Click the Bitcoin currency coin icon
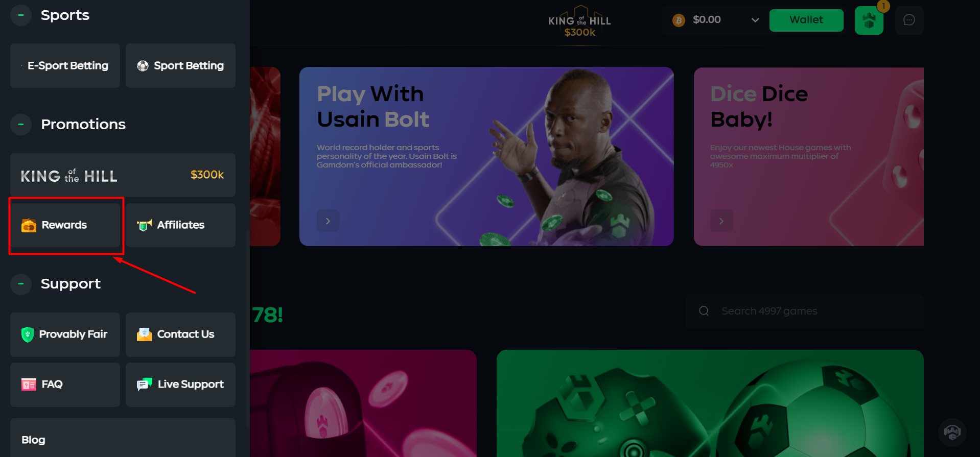Screen dimensions: 980x457 coord(679,20)
